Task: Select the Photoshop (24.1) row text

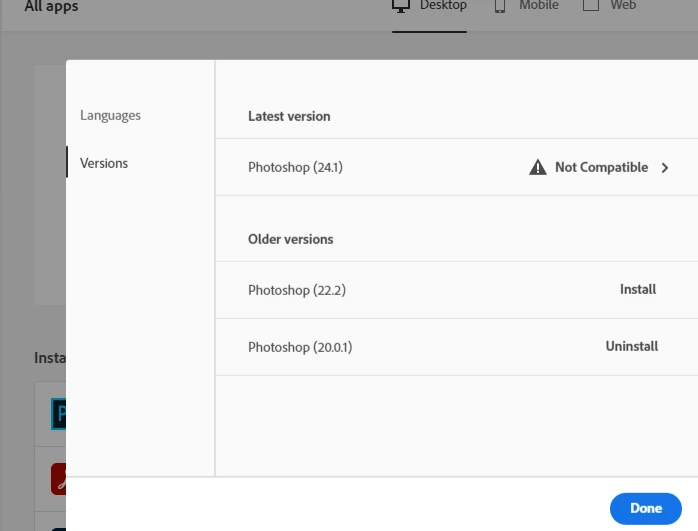Action: click(295, 167)
